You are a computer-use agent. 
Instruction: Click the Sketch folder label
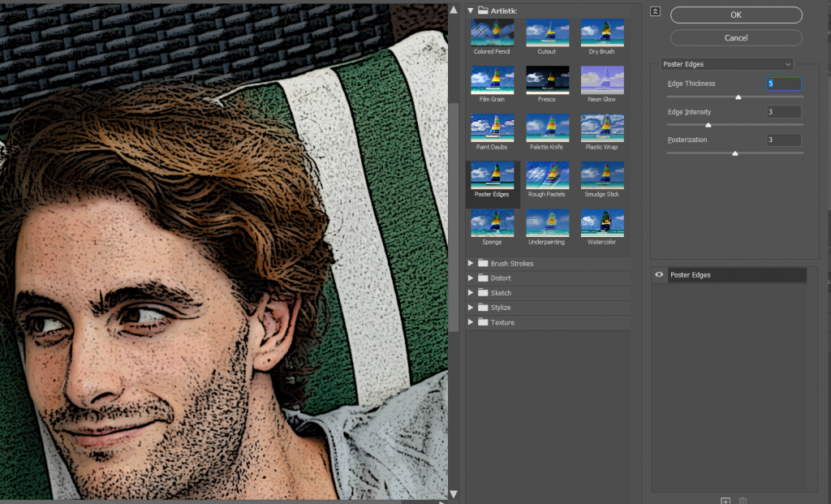click(501, 292)
